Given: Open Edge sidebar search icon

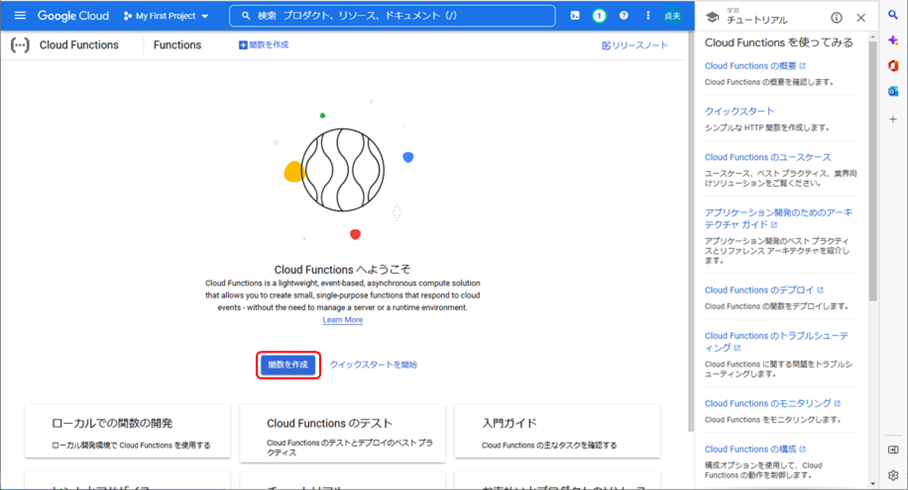Looking at the screenshot, I should click(x=893, y=16).
